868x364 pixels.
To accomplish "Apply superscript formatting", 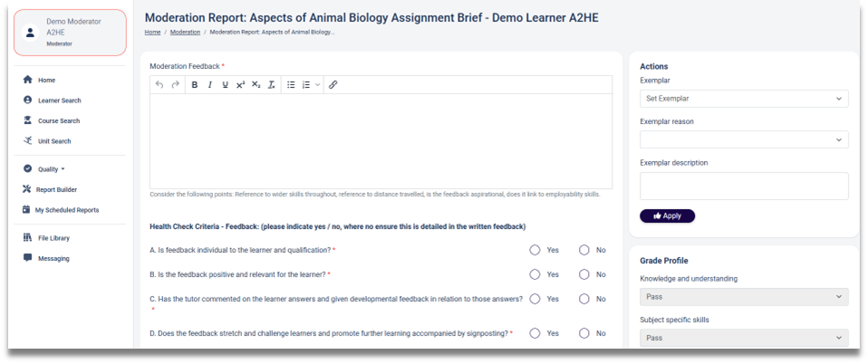I will pyautogui.click(x=240, y=84).
